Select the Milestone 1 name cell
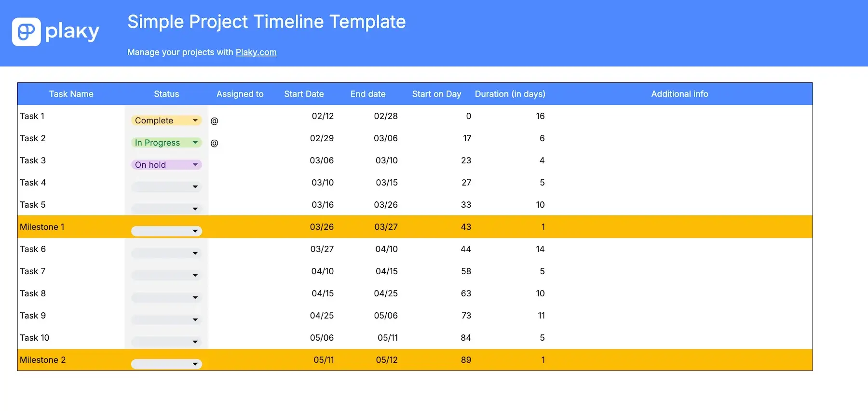Screen dimensions: 868x411 click(71, 227)
